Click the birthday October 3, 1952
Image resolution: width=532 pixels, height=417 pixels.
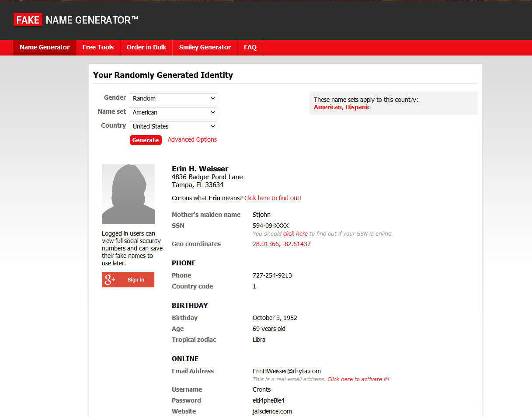275,318
